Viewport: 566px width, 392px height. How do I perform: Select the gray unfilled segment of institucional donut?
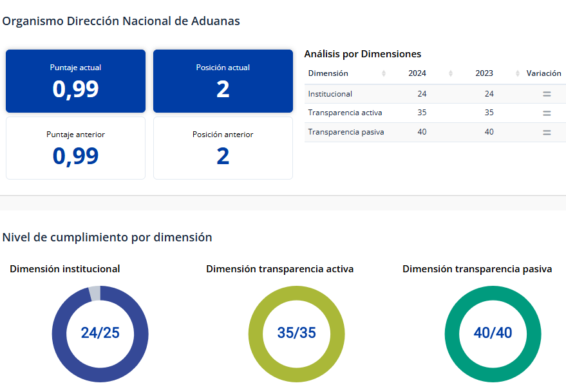tap(95, 293)
